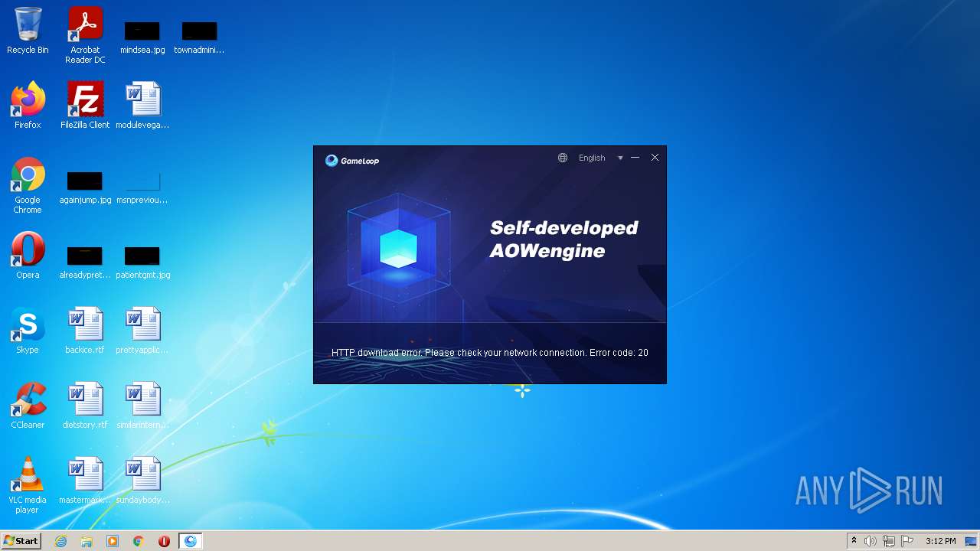Click the globe language icon
980x551 pixels.
coord(563,158)
